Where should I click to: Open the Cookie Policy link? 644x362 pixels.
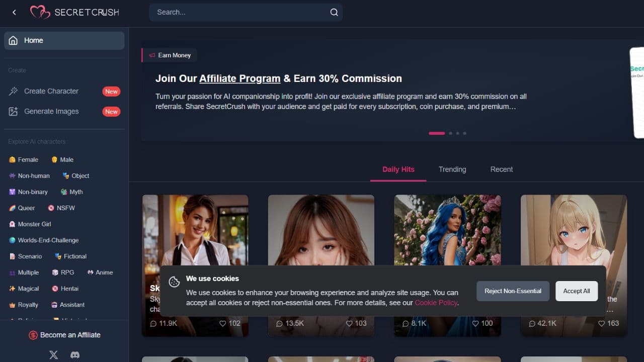click(x=436, y=303)
